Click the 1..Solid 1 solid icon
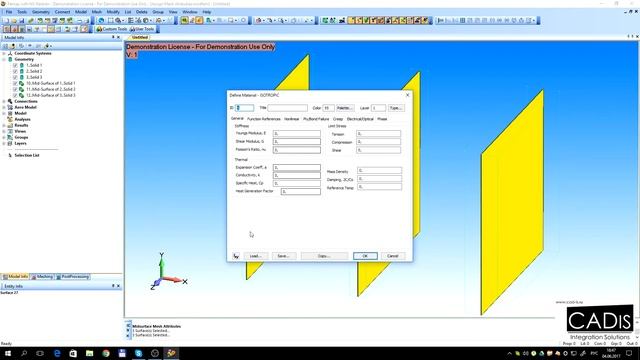The width and height of the screenshot is (640, 360). 22,65
